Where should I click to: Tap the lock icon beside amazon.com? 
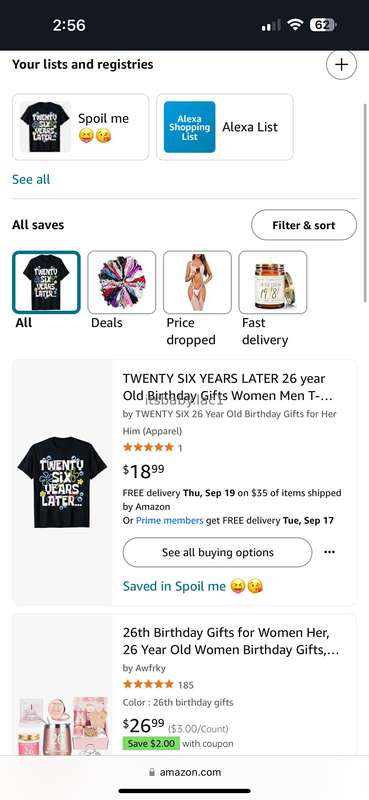click(152, 772)
